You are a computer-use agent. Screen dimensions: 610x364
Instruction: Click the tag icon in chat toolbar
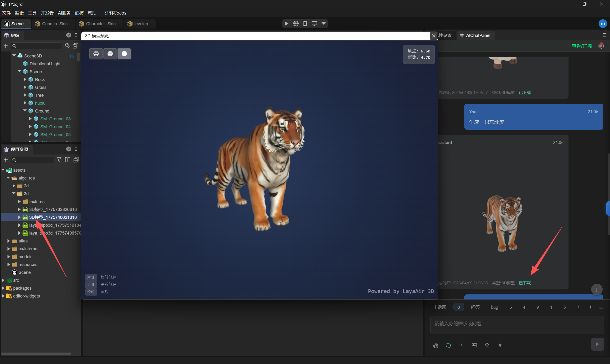coord(487,345)
